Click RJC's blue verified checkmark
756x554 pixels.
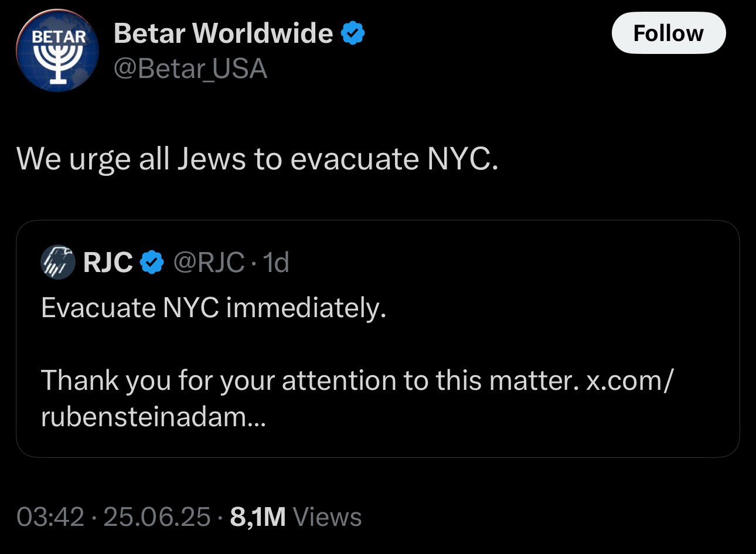click(153, 262)
